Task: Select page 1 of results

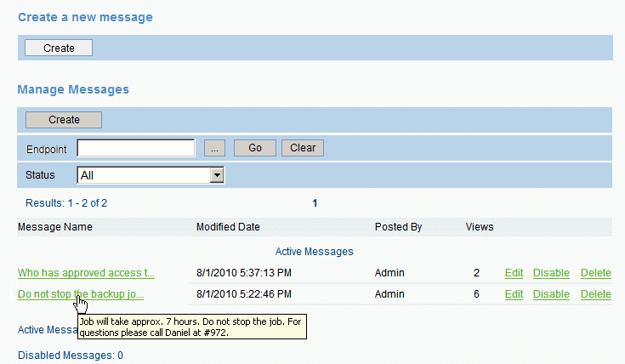Action: pyautogui.click(x=315, y=203)
